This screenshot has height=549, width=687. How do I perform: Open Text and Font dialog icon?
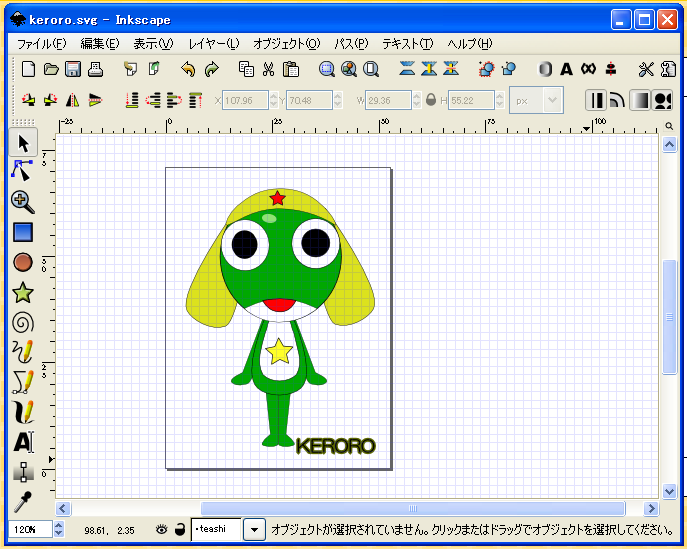pos(567,69)
